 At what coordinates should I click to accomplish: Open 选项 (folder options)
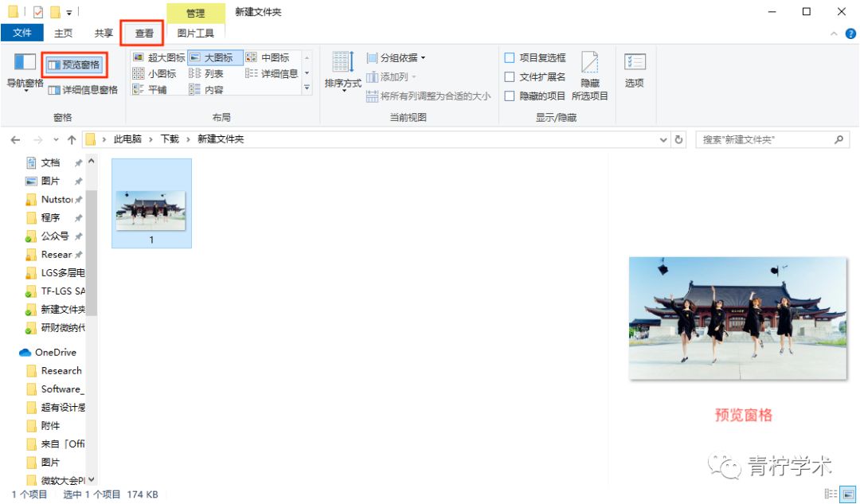(634, 72)
